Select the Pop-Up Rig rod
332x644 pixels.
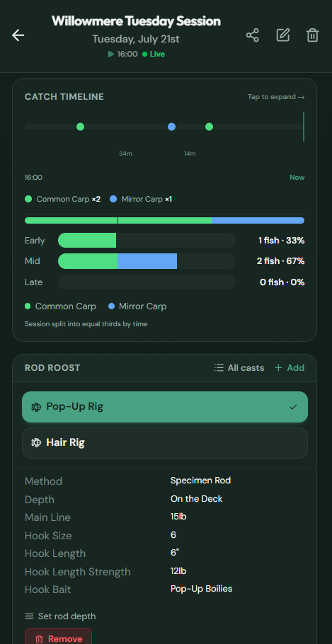165,407
